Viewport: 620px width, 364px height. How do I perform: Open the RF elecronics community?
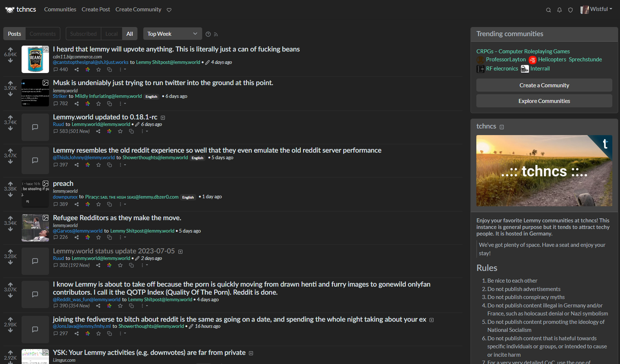coord(497,69)
